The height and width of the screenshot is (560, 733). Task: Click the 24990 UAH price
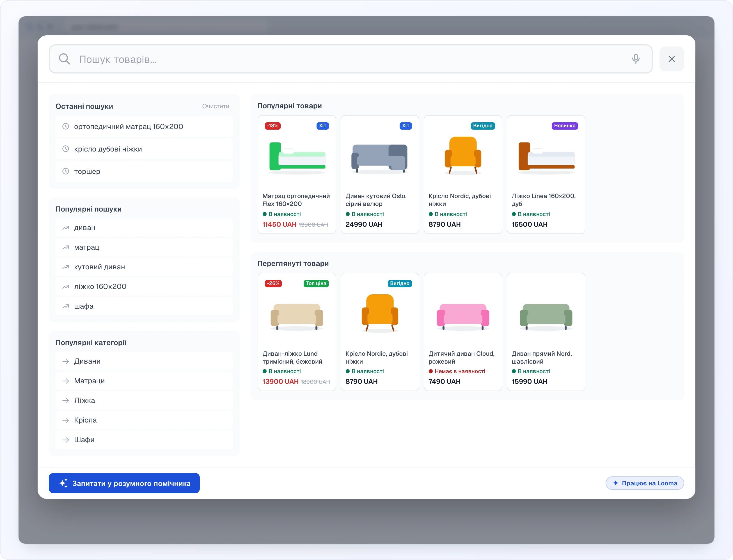pos(364,224)
